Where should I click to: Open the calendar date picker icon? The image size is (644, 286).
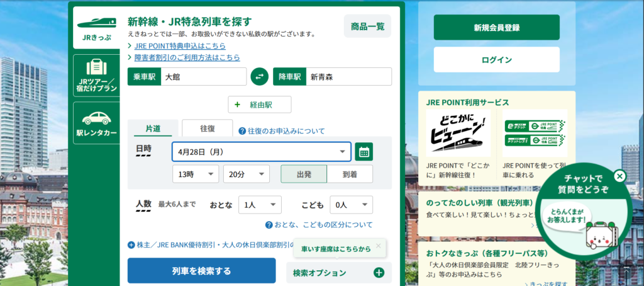(x=364, y=152)
